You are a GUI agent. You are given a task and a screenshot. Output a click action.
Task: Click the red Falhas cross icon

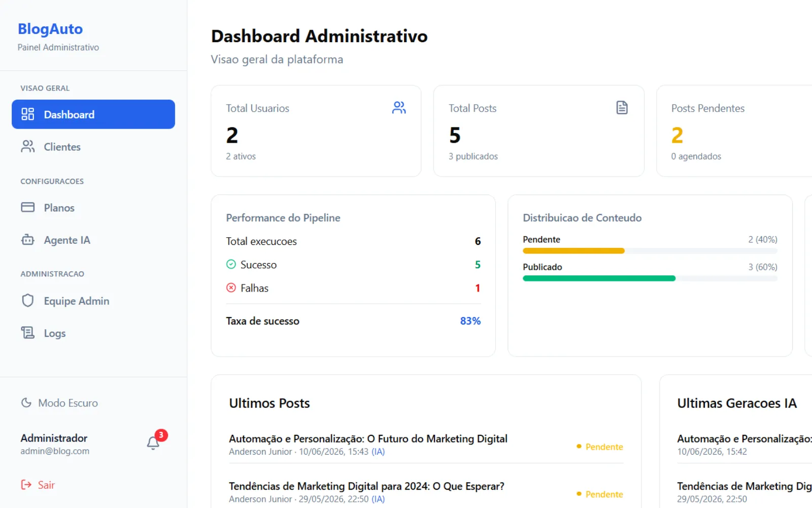(x=231, y=288)
